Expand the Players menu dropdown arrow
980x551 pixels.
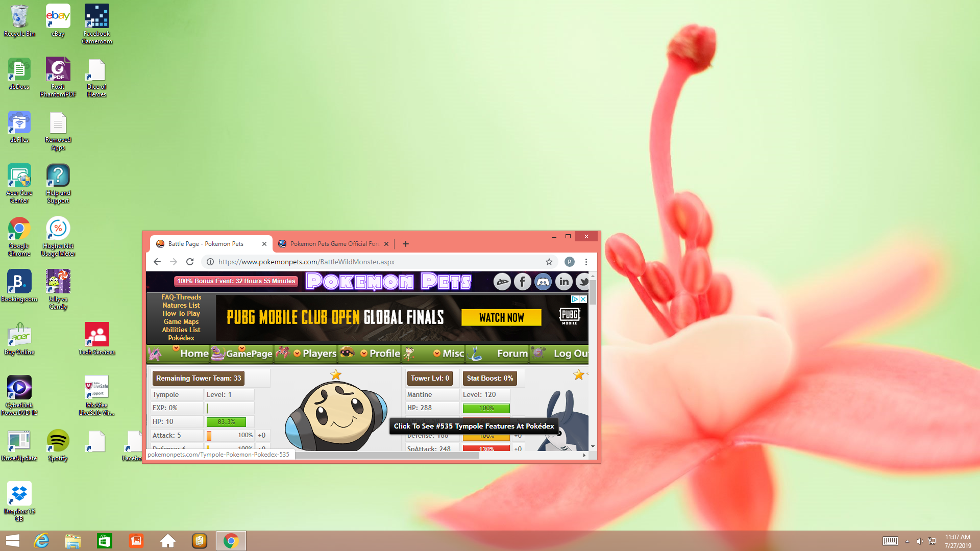[297, 353]
